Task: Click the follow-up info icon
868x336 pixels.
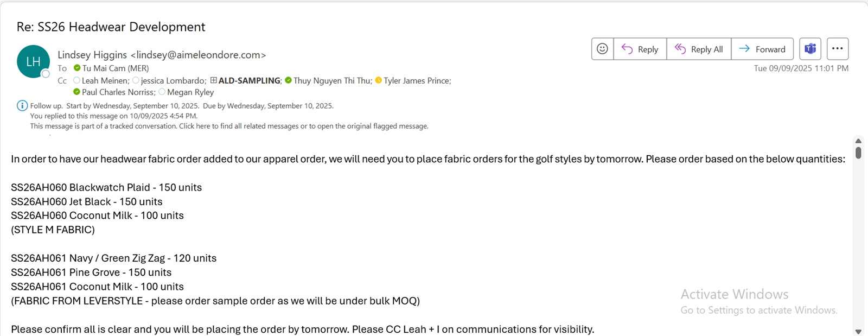Action: point(22,106)
